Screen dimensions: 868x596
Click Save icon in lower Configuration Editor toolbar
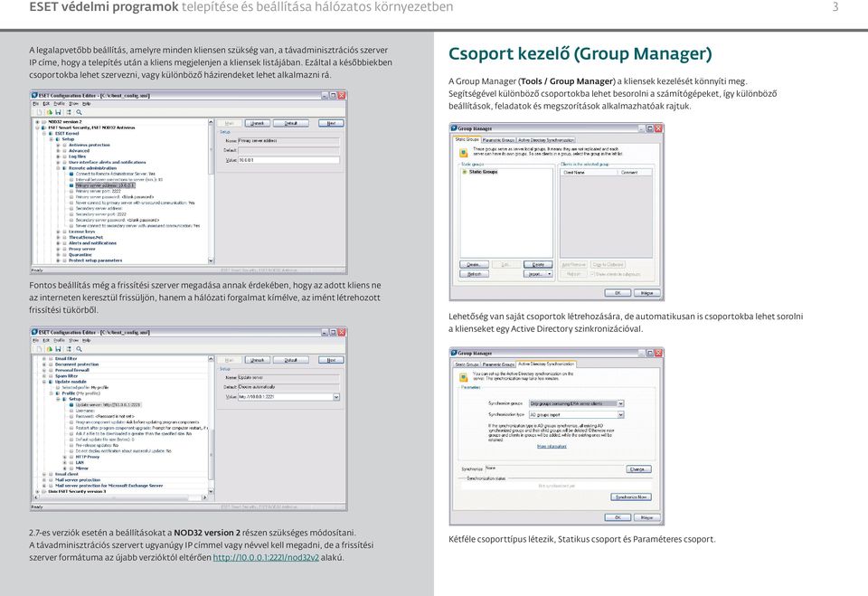pyautogui.click(x=58, y=349)
